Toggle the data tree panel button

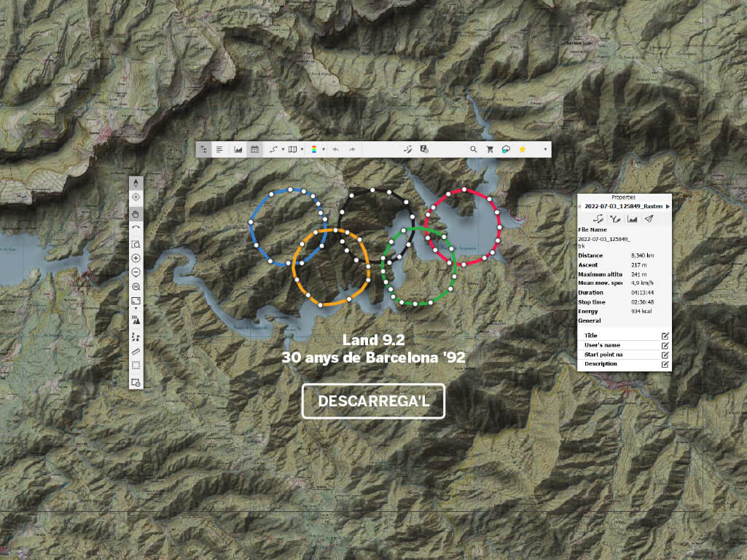(x=203, y=149)
